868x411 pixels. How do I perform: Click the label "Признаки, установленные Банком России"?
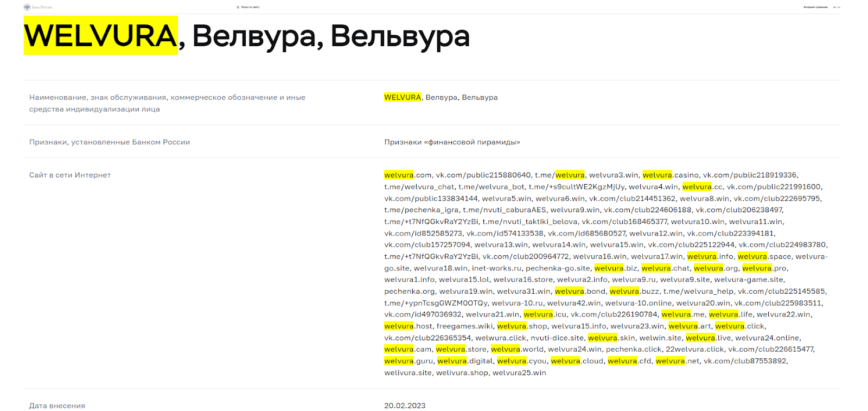pyautogui.click(x=110, y=142)
